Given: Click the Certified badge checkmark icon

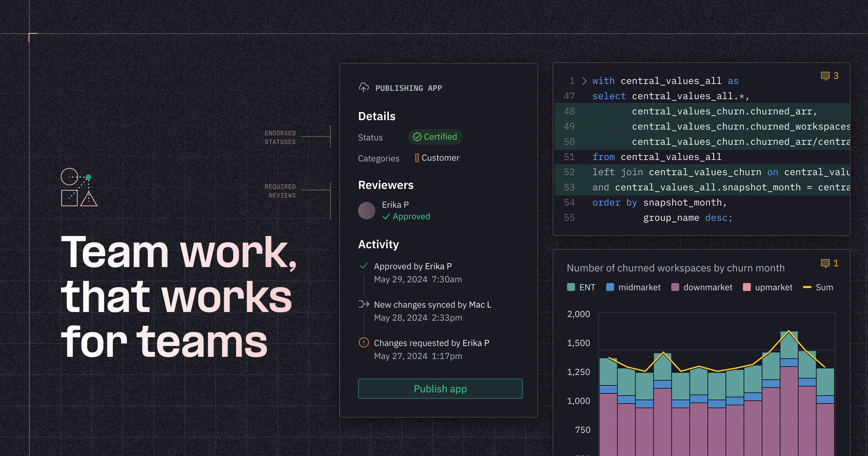Looking at the screenshot, I should 417,137.
